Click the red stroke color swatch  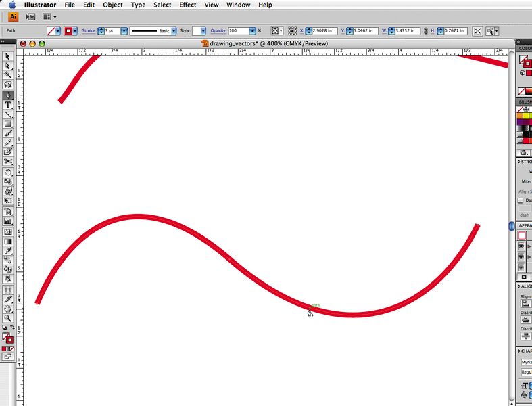coord(68,31)
